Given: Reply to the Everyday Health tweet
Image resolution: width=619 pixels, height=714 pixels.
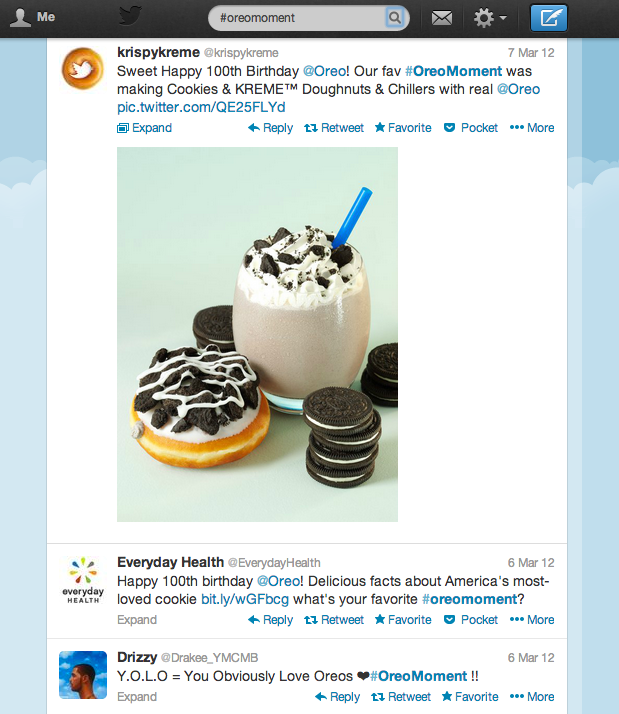Looking at the screenshot, I should tap(271, 620).
